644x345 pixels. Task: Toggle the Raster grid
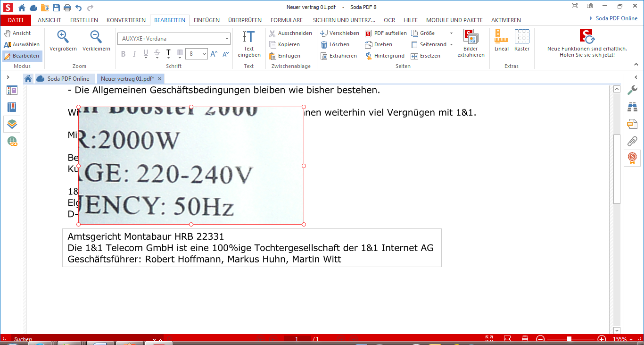(x=522, y=41)
